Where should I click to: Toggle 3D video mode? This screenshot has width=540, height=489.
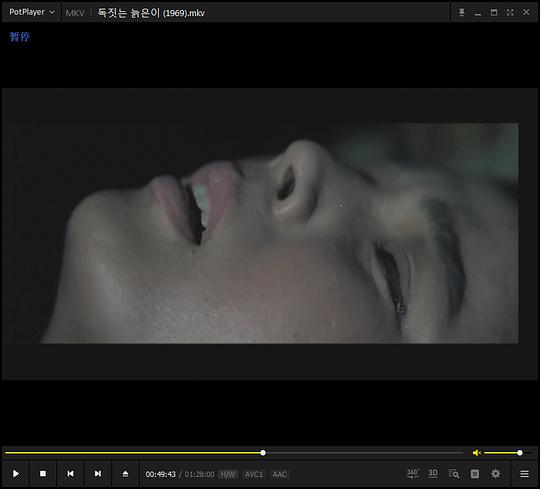(x=433, y=474)
